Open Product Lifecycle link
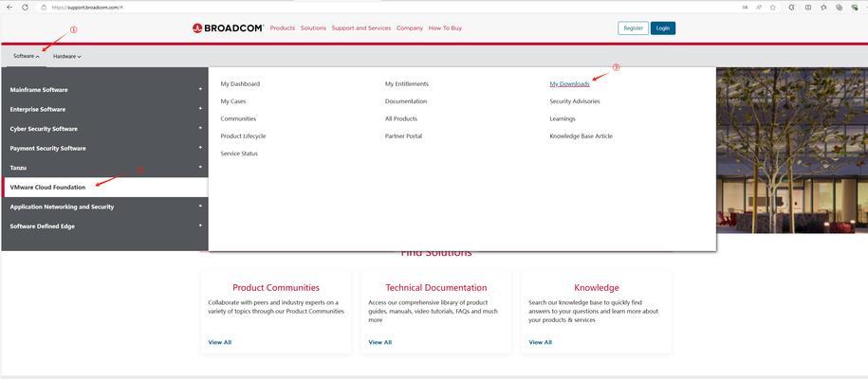Viewport: 868px width, 379px height. point(243,136)
